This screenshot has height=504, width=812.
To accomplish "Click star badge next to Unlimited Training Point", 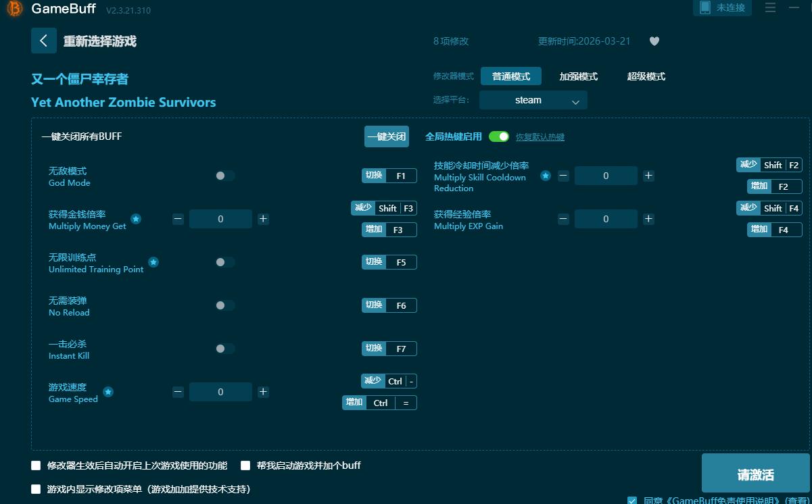I will click(153, 262).
